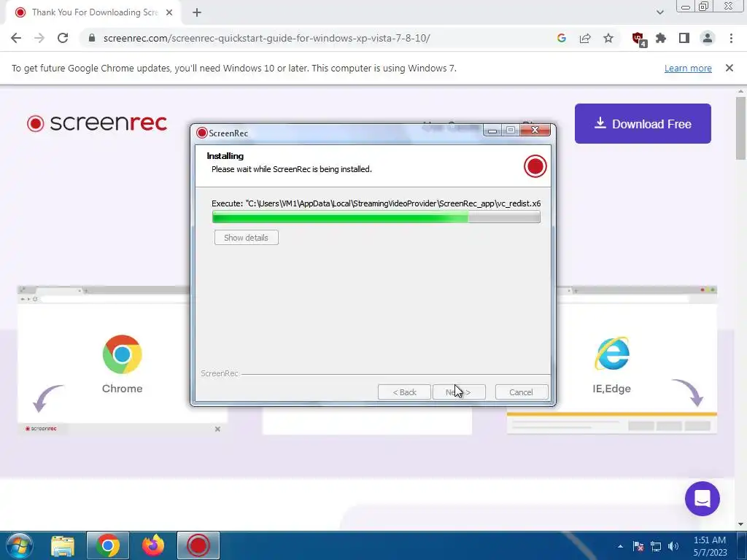Open the Learn more link
The image size is (747, 560).
pyautogui.click(x=688, y=68)
